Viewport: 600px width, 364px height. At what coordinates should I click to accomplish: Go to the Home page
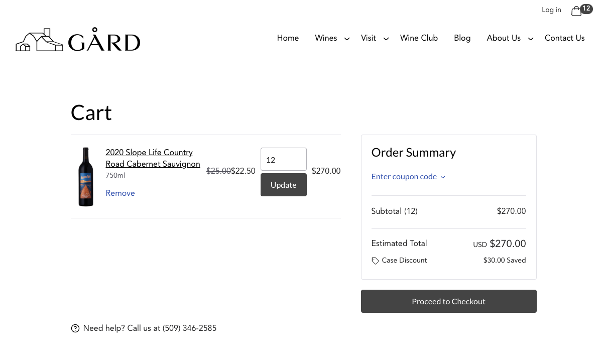click(288, 38)
